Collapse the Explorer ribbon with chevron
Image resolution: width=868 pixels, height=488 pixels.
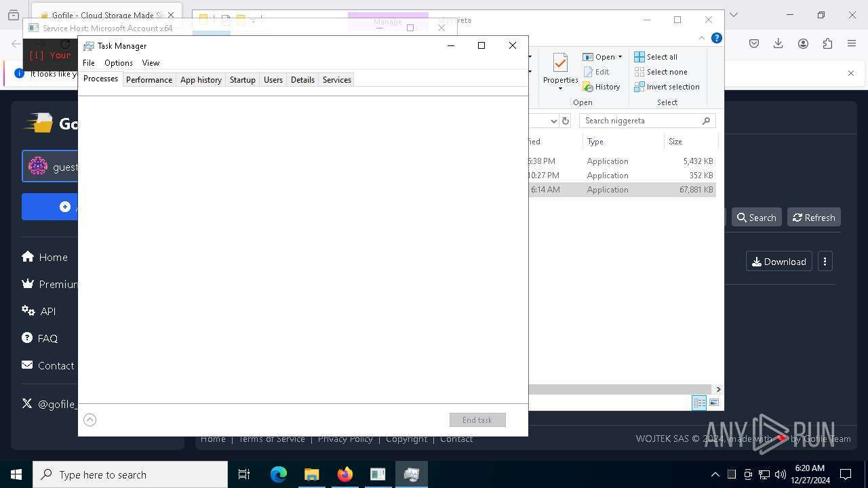(702, 38)
